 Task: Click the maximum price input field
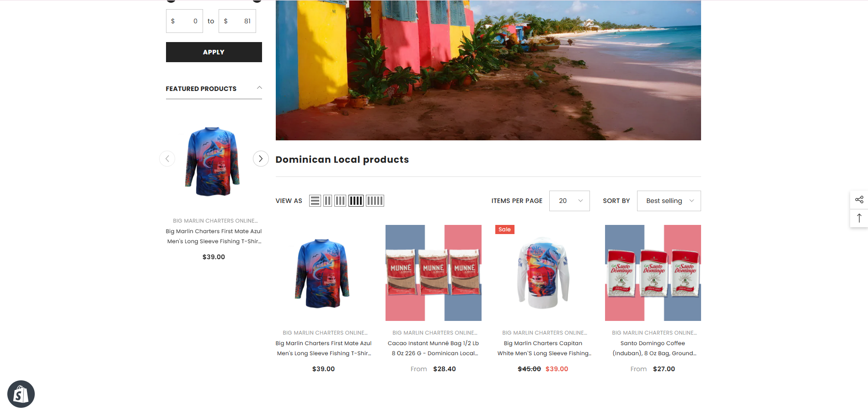pyautogui.click(x=237, y=21)
